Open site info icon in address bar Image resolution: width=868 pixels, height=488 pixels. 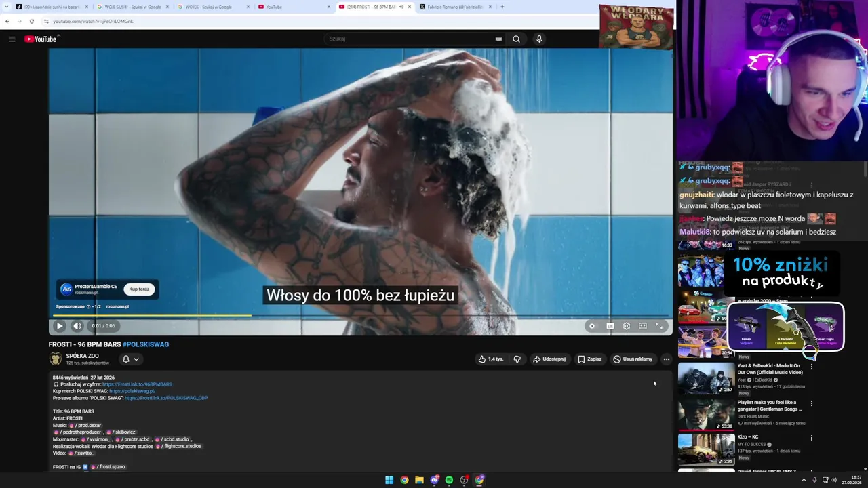46,21
